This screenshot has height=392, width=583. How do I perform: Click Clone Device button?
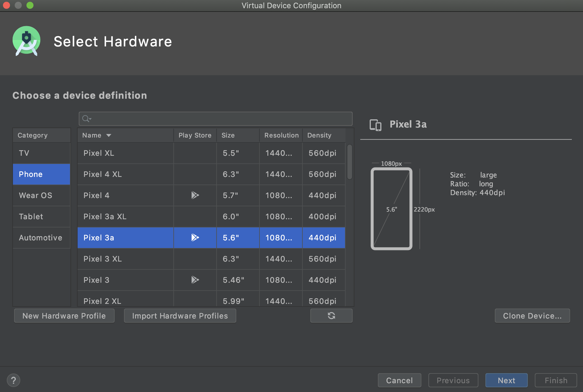coord(532,316)
